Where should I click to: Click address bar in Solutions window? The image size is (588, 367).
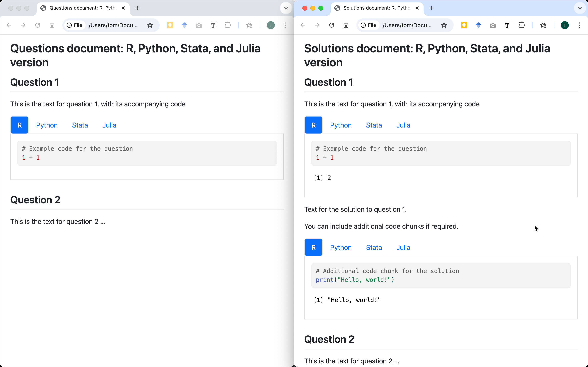click(x=407, y=25)
